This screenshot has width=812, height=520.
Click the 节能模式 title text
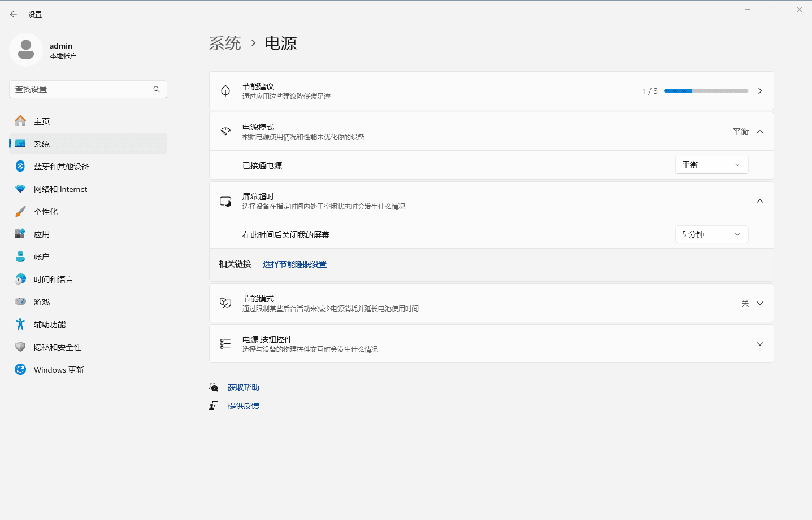pyautogui.click(x=258, y=299)
